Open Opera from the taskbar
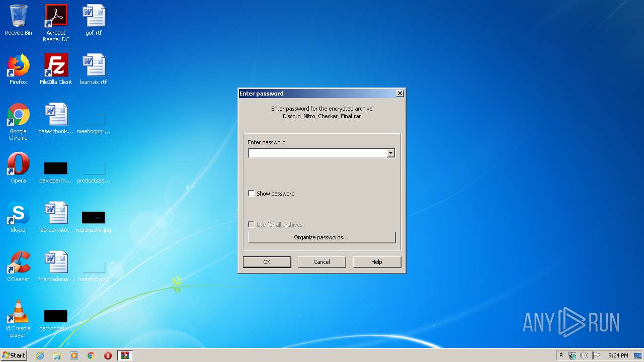Screen dimensions: 644x362 point(108,355)
